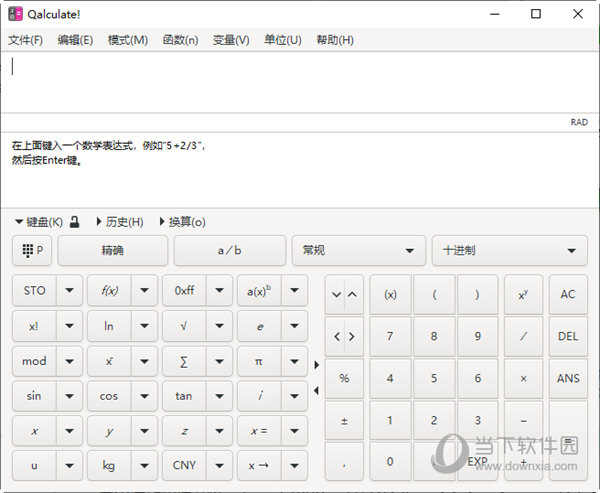This screenshot has width=600, height=493.
Task: Open the 文件(F) menu
Action: [25, 40]
